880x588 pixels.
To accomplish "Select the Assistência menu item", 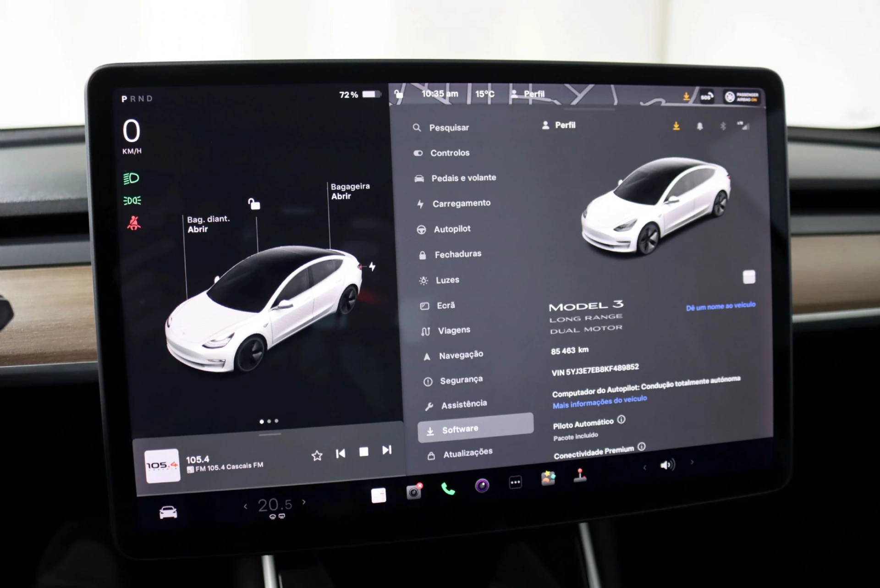I will tap(456, 405).
